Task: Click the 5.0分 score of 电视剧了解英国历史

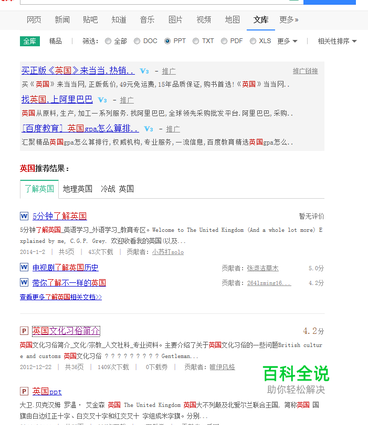Action: click(316, 268)
